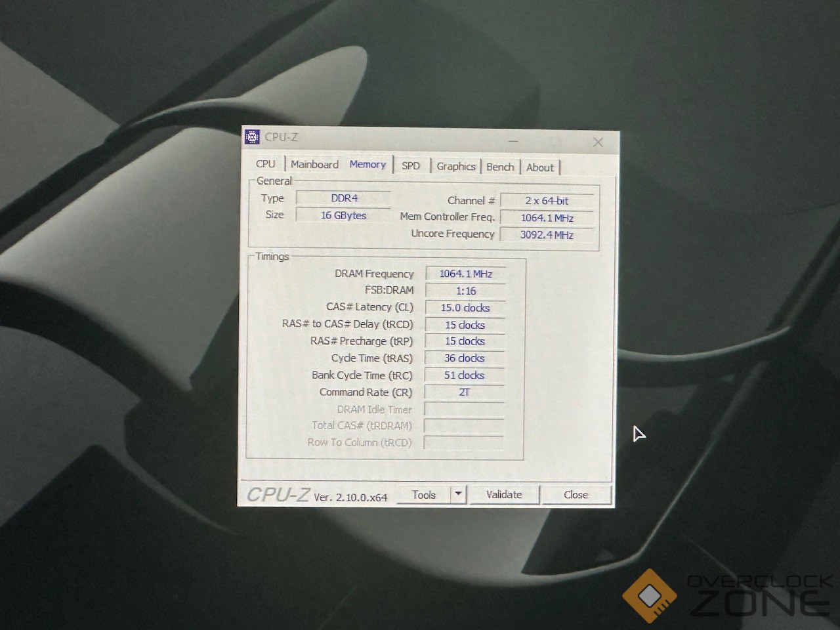This screenshot has width=840, height=630.
Task: Open the CPU tab
Action: point(266,163)
